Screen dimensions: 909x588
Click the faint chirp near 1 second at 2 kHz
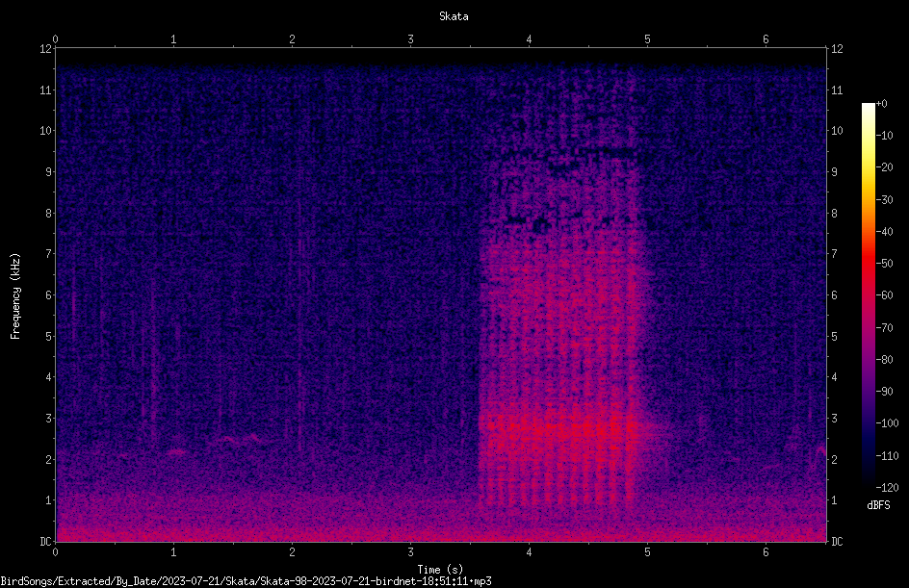pos(177,451)
